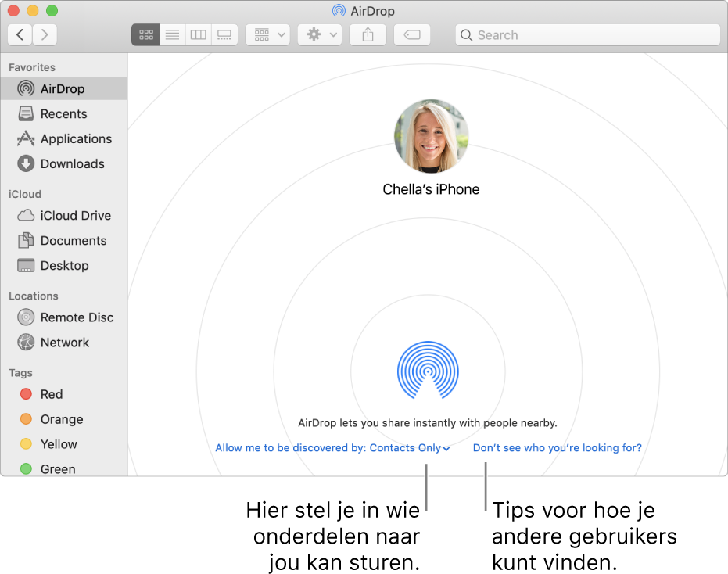Click the Orange tag label
This screenshot has width=728, height=574.
click(x=62, y=419)
